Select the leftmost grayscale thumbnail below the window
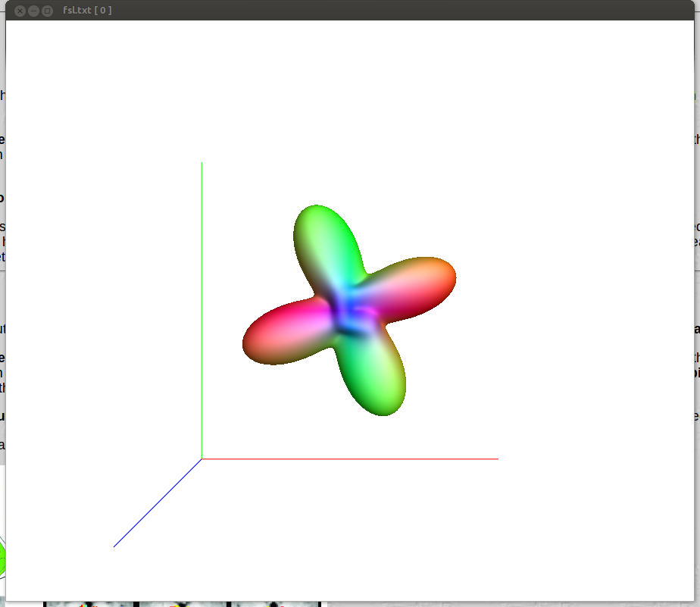 pyautogui.click(x=89, y=604)
